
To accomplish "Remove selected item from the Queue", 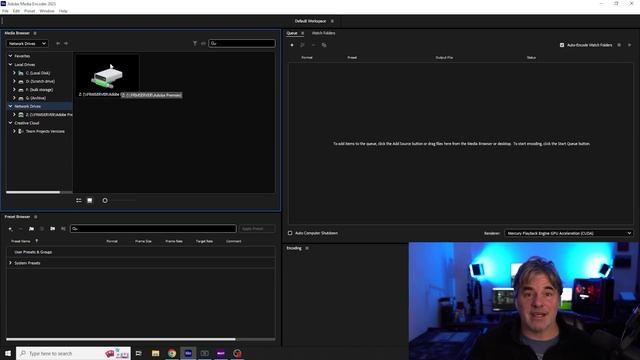I will (x=313, y=45).
